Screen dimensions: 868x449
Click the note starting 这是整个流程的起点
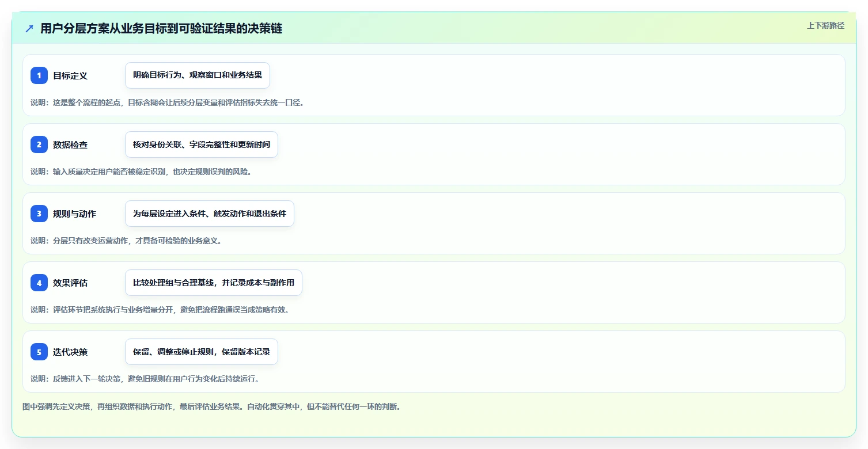click(167, 102)
